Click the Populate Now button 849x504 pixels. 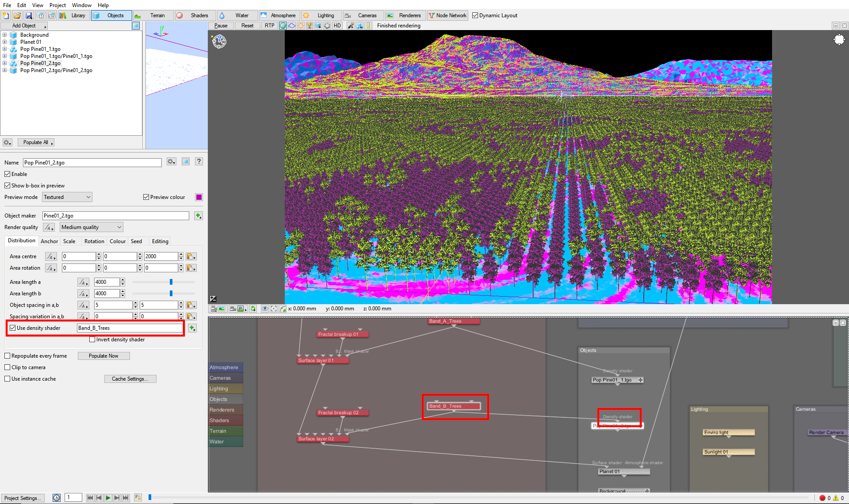coord(104,356)
